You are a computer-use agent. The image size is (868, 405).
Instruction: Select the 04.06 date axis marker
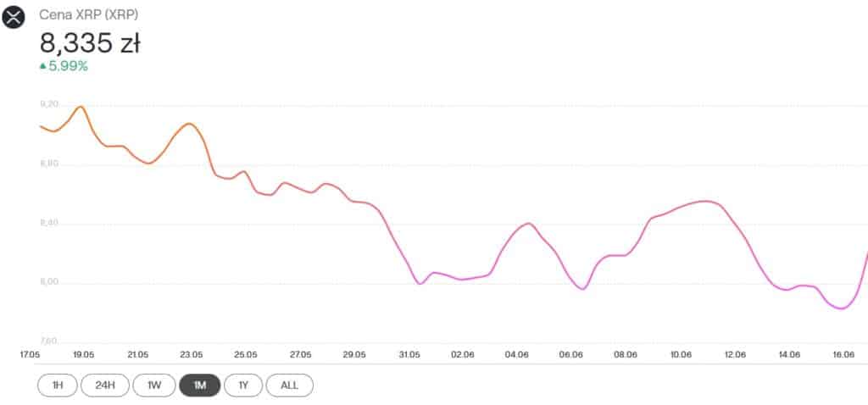517,354
